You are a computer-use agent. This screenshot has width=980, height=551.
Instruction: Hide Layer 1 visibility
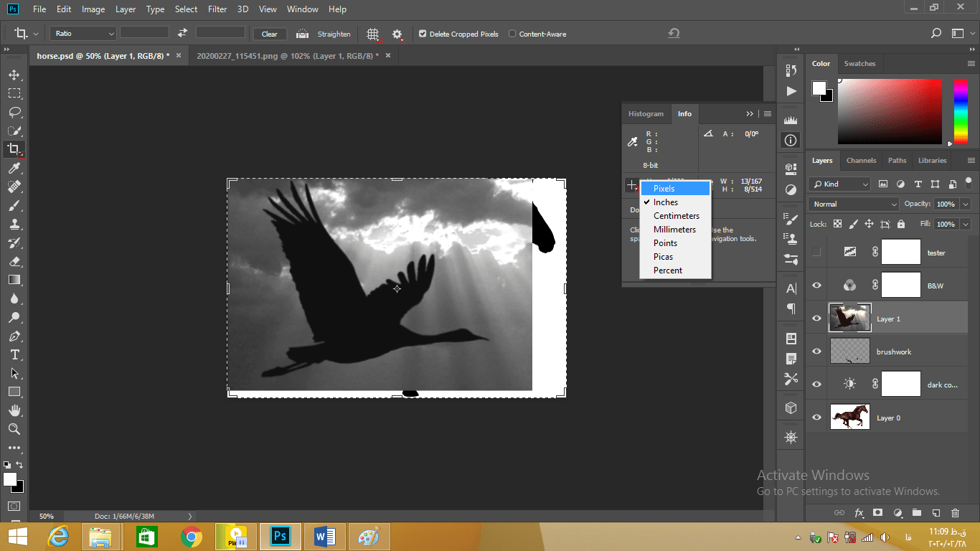[x=816, y=318]
